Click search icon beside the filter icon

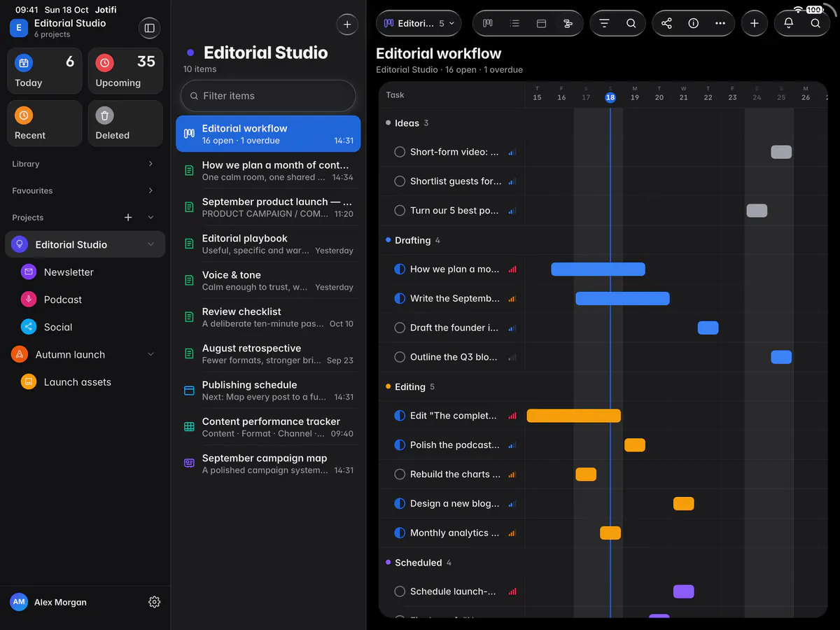coord(631,23)
